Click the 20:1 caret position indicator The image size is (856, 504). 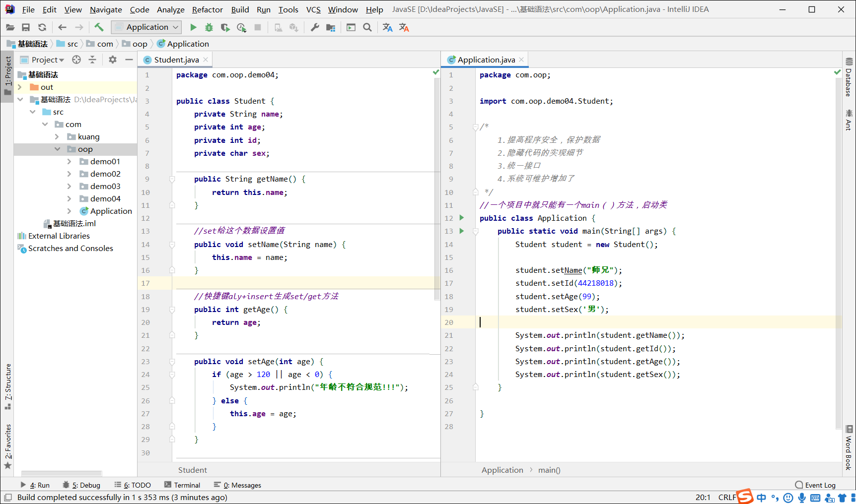click(x=703, y=497)
